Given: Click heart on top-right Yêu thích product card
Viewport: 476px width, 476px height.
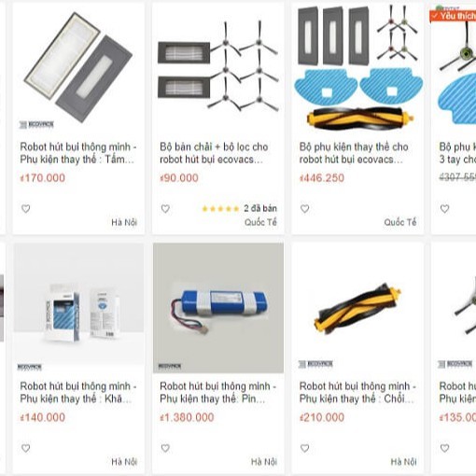Looking at the screenshot, I should [x=445, y=209].
